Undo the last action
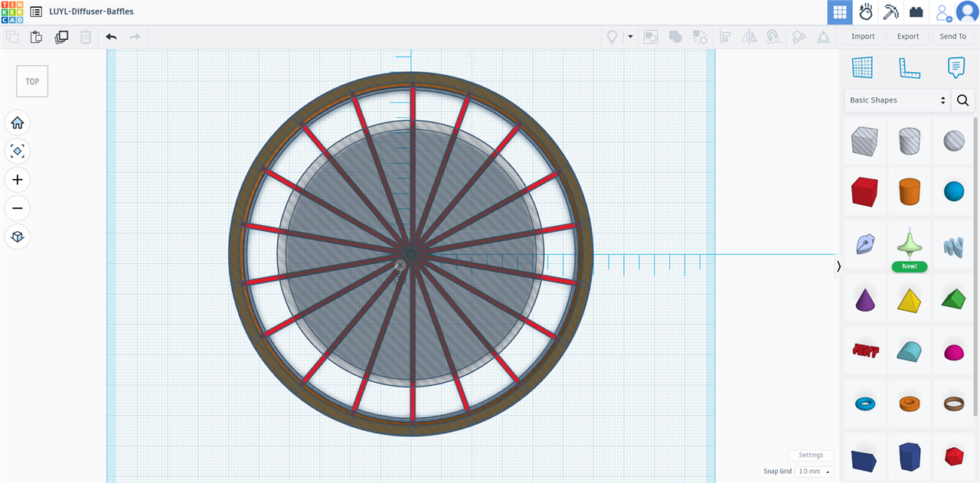The height and width of the screenshot is (483, 980). 111,37
